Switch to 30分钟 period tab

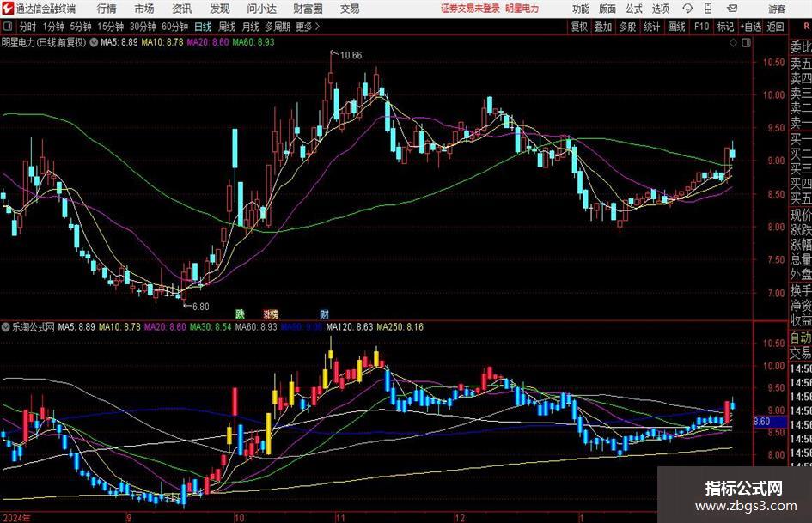(x=143, y=27)
